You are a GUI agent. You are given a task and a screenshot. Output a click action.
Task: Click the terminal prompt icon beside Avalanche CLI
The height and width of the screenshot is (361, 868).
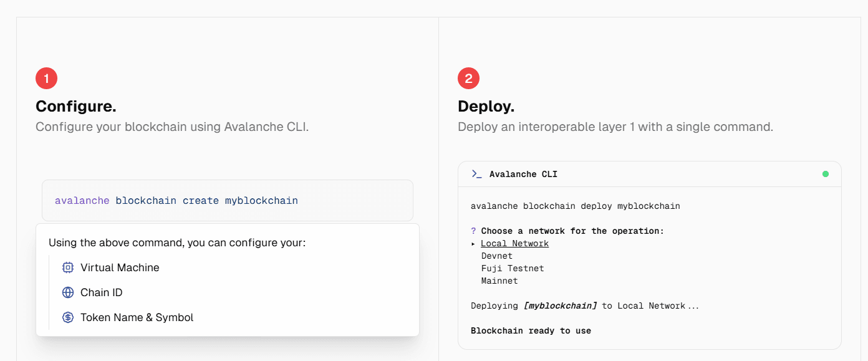[476, 174]
